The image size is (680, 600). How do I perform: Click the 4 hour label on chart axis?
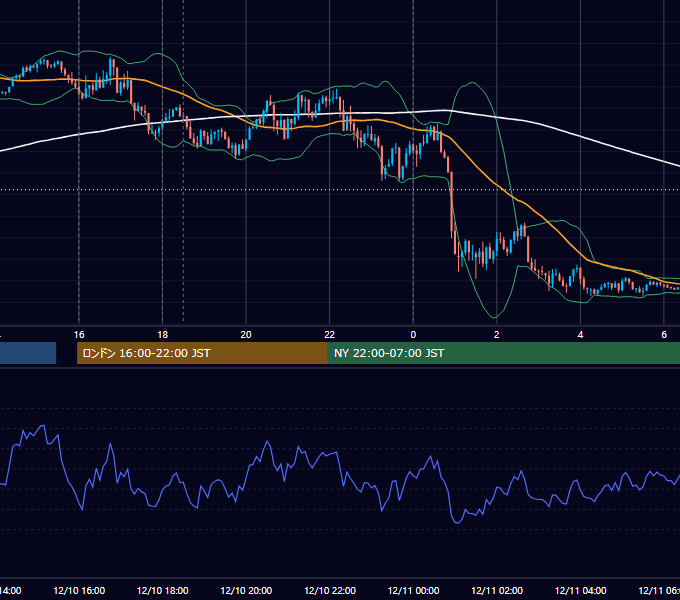coord(580,335)
